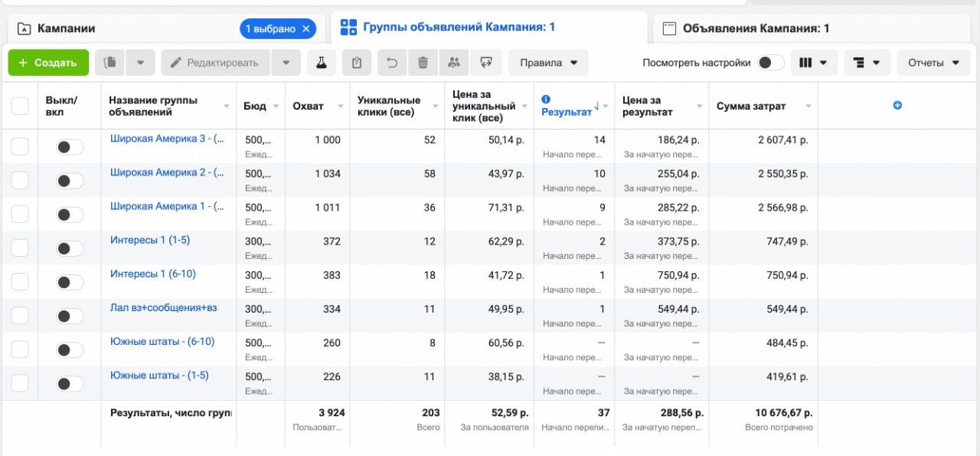Select all rows with the header checkbox
The image size is (980, 456).
(x=20, y=106)
